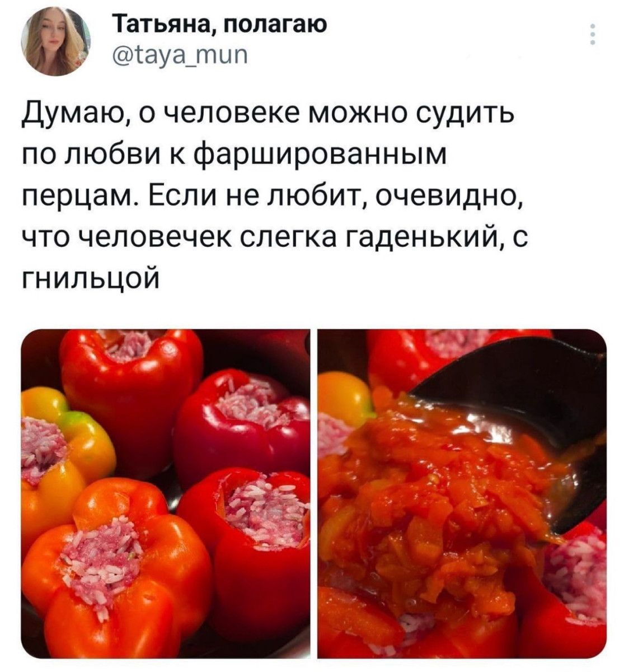Click the tweet line starting with Думаю
The width and height of the screenshot is (624, 672).
(268, 117)
